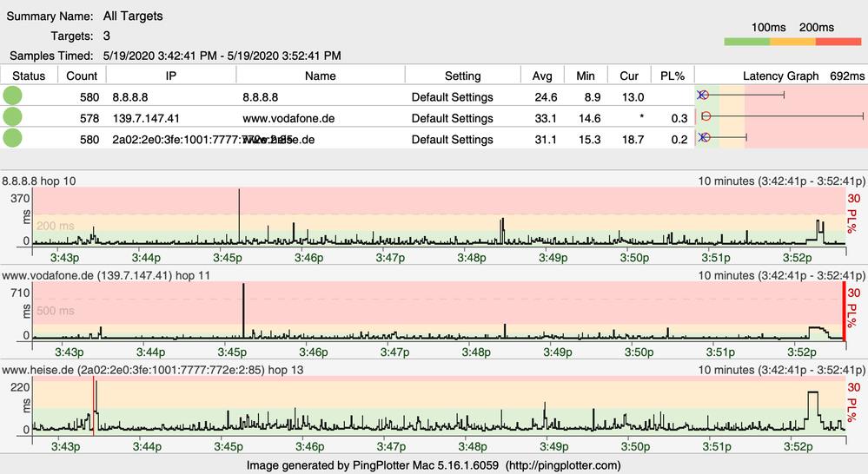Click packet loss value 0.2

[x=679, y=140]
